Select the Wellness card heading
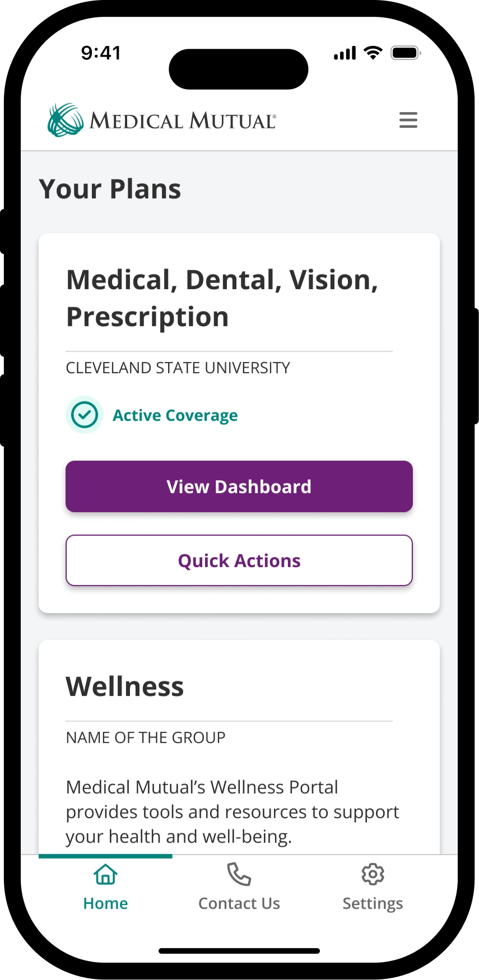 coord(125,686)
